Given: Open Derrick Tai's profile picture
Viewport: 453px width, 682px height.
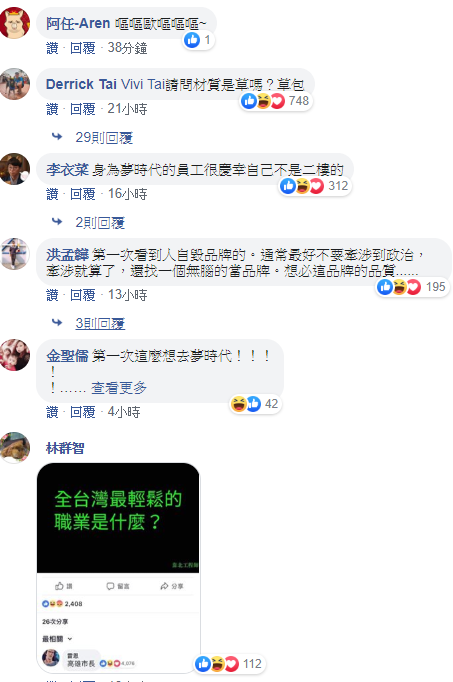Looking at the screenshot, I should 15,84.
